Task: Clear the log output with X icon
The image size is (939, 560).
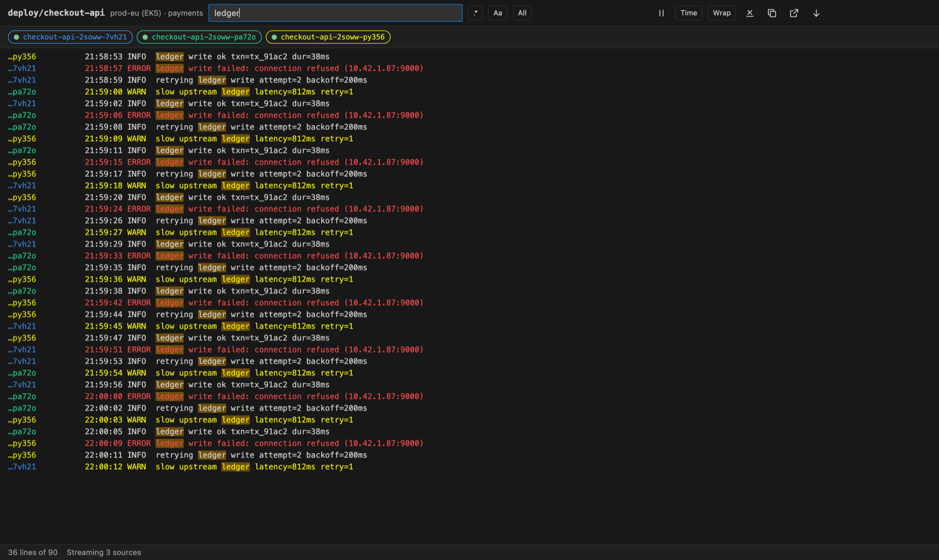Action: coord(749,13)
